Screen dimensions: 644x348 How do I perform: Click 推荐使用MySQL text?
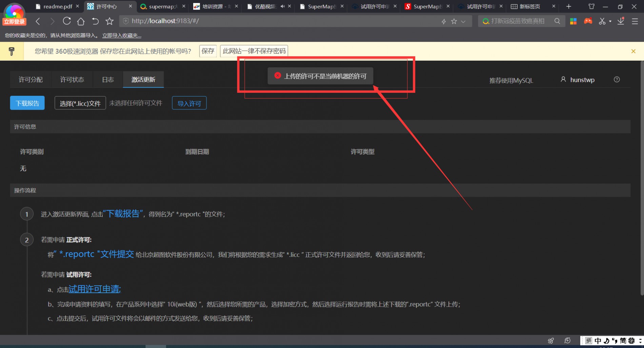(511, 81)
